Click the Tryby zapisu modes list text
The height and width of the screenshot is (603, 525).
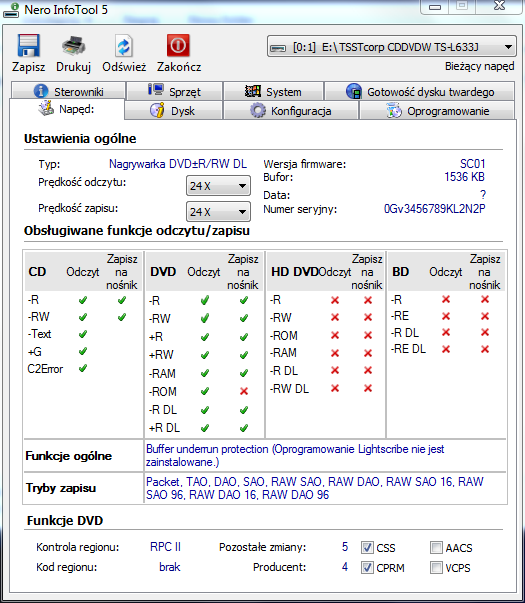315,488
